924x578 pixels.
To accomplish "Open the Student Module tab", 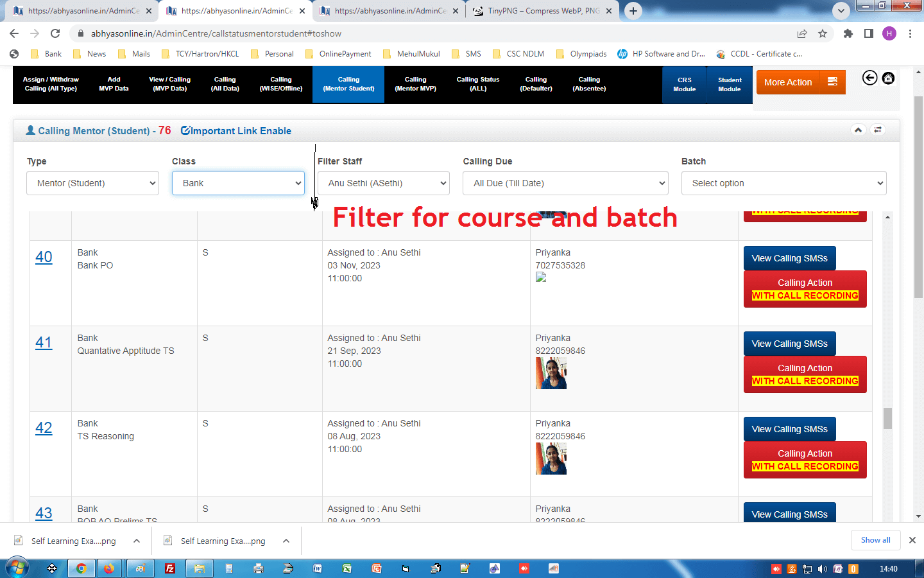I will pyautogui.click(x=730, y=85).
